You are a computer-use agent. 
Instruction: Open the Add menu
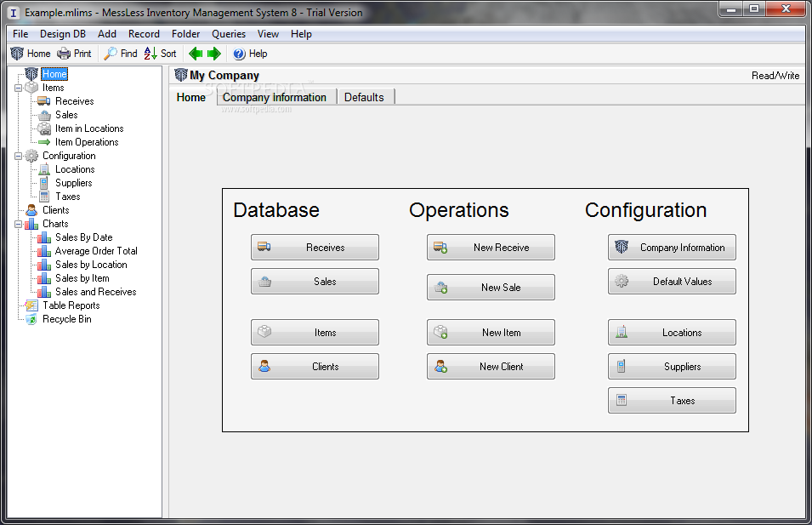106,34
